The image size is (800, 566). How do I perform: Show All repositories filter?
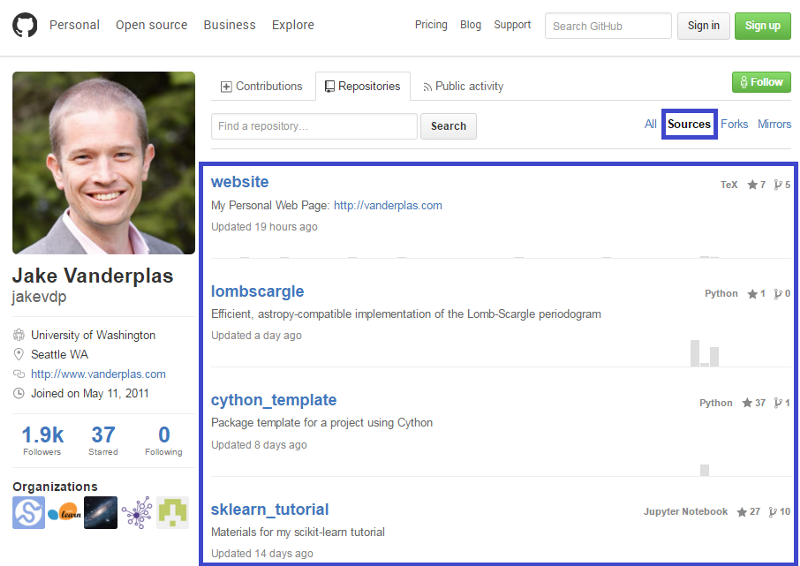pyautogui.click(x=651, y=124)
